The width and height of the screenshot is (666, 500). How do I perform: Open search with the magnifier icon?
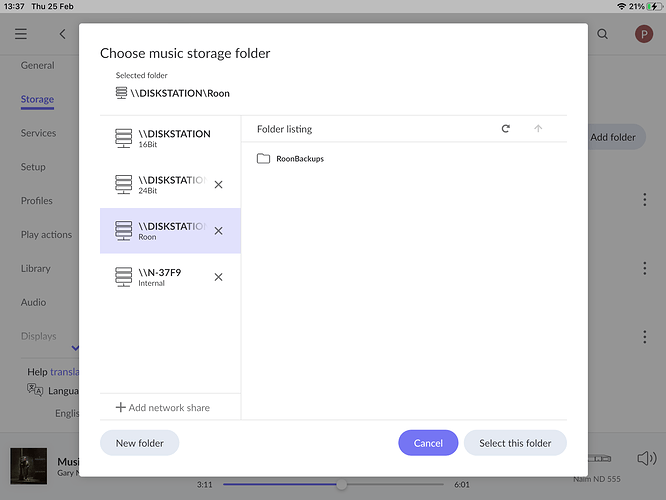tap(602, 34)
